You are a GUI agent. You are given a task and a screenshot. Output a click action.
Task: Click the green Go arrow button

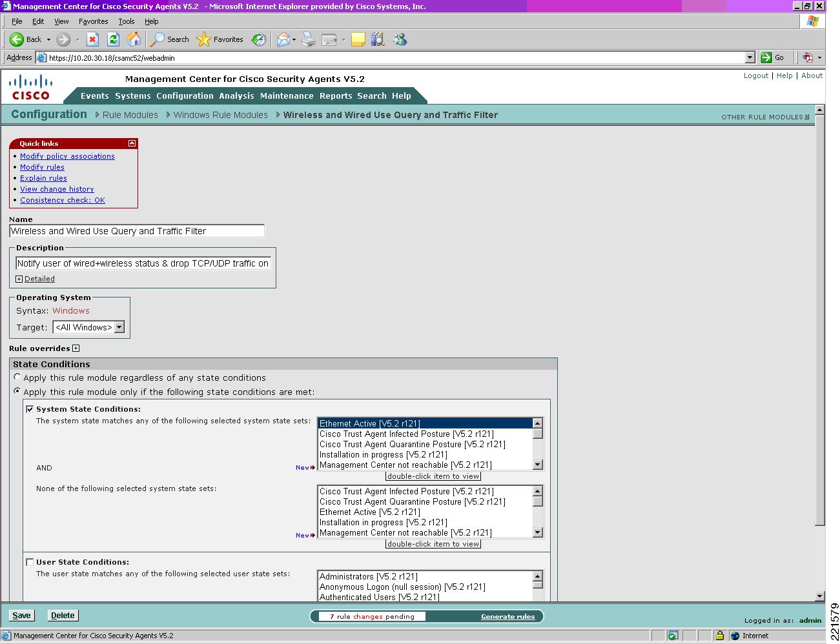coord(766,57)
